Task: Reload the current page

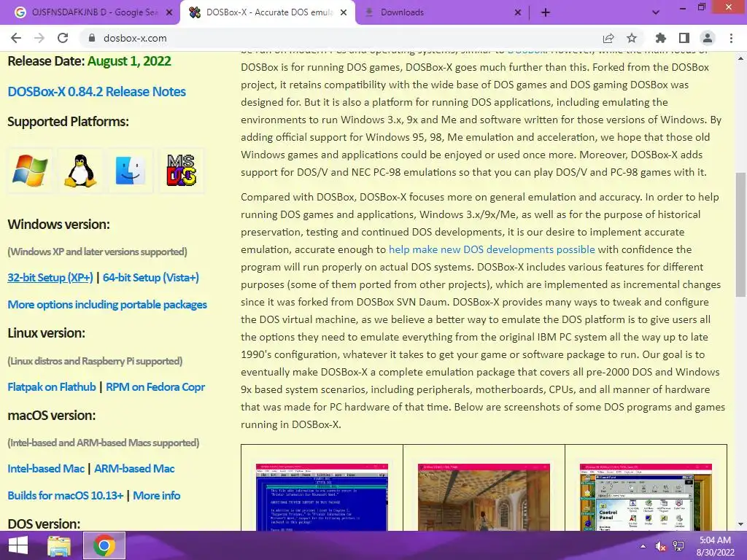Action: tap(63, 38)
